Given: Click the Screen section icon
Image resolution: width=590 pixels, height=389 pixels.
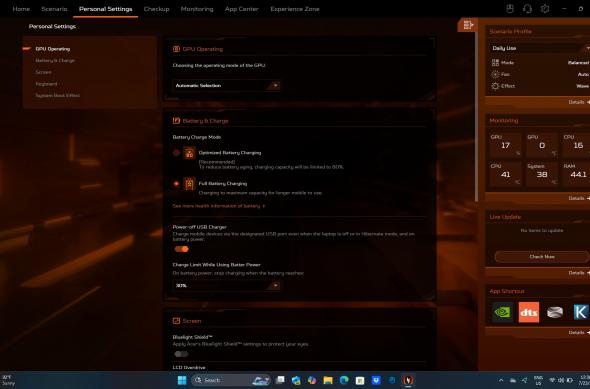Looking at the screenshot, I should tap(176, 321).
